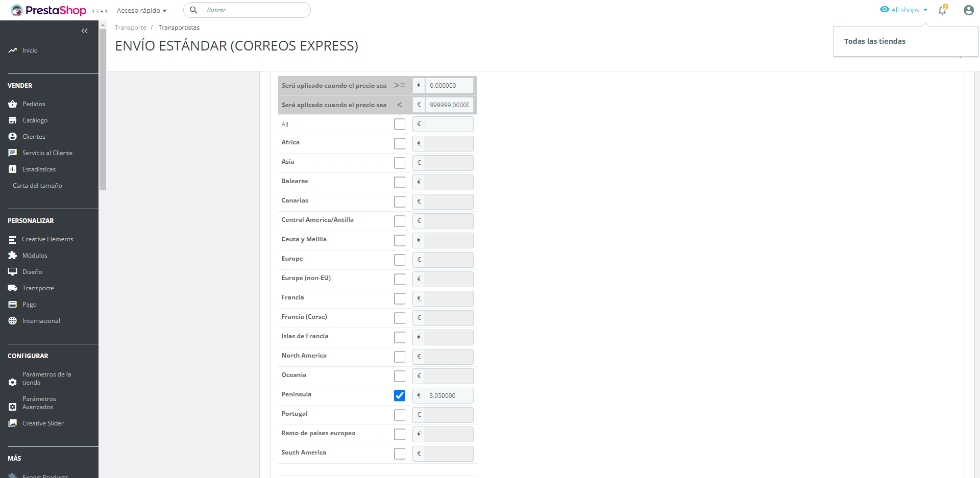Viewport: 980px width, 478px height.
Task: Uncheck the Península zone checkbox
Action: [x=400, y=395]
